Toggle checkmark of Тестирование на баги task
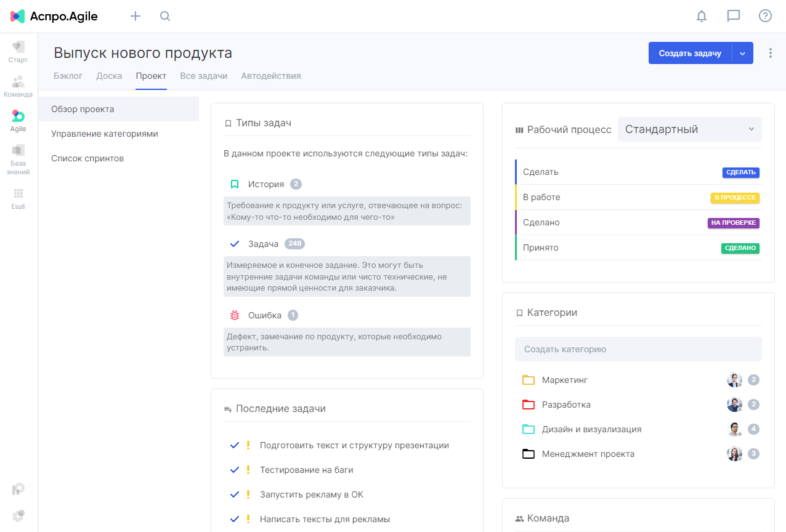The height and width of the screenshot is (532, 786). coord(234,470)
